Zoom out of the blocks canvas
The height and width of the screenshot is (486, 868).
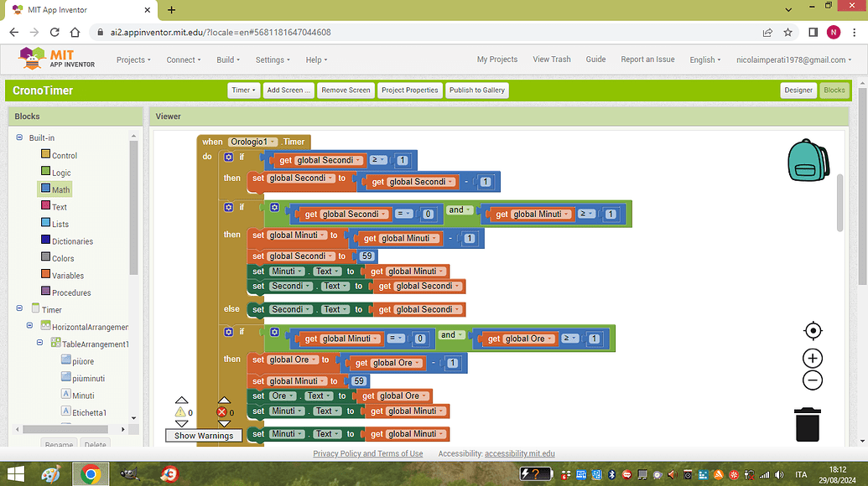[812, 380]
